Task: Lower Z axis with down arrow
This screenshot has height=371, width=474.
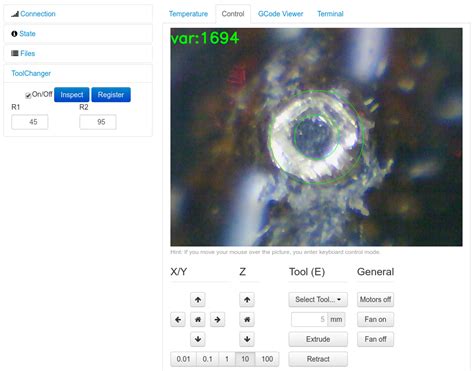Action: 247,339
